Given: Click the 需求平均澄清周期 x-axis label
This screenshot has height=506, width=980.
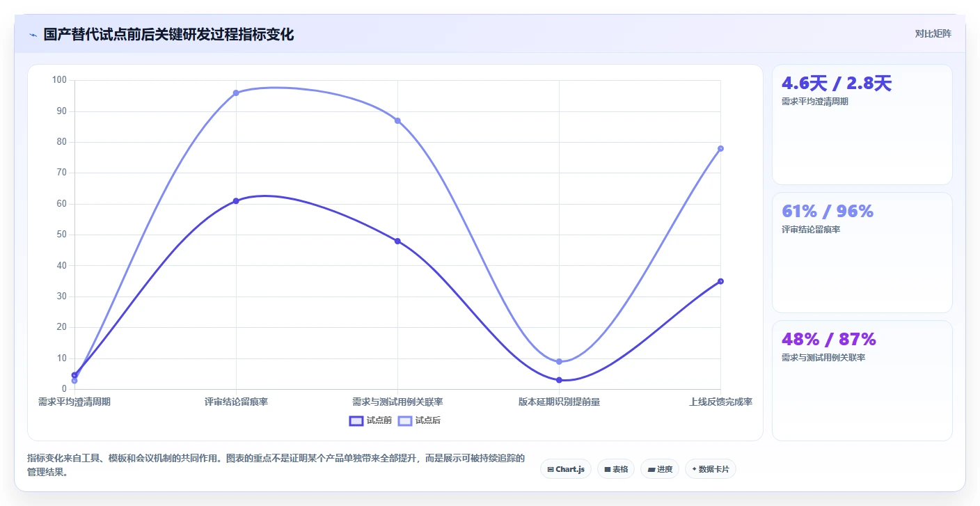Looking at the screenshot, I should [x=74, y=402].
